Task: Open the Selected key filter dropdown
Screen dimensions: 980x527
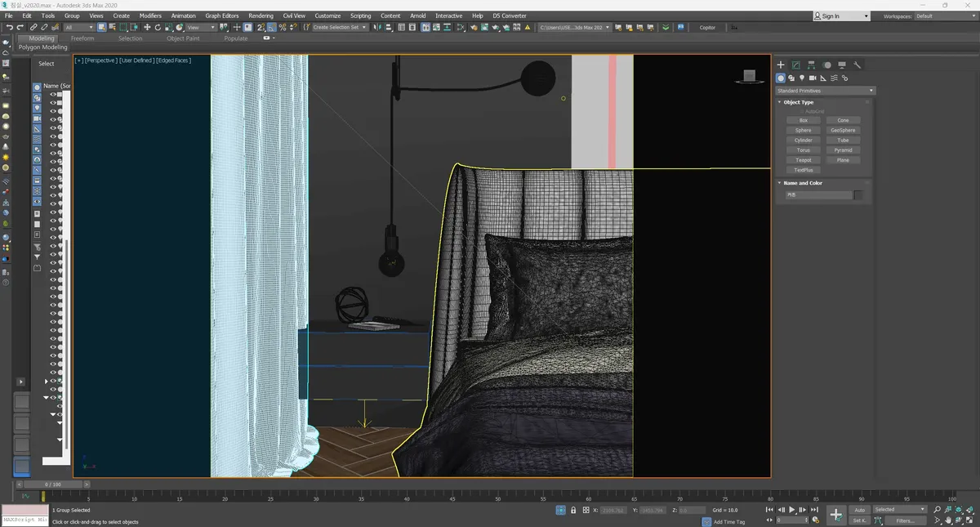Action: click(900, 510)
